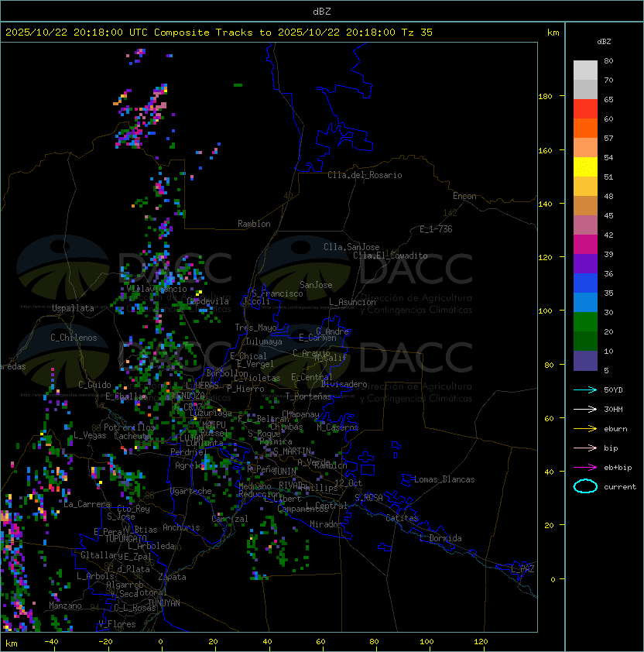Viewport: 644px width, 652px height.
Task: Click the Lomas_Blancas place label
Action: (444, 479)
